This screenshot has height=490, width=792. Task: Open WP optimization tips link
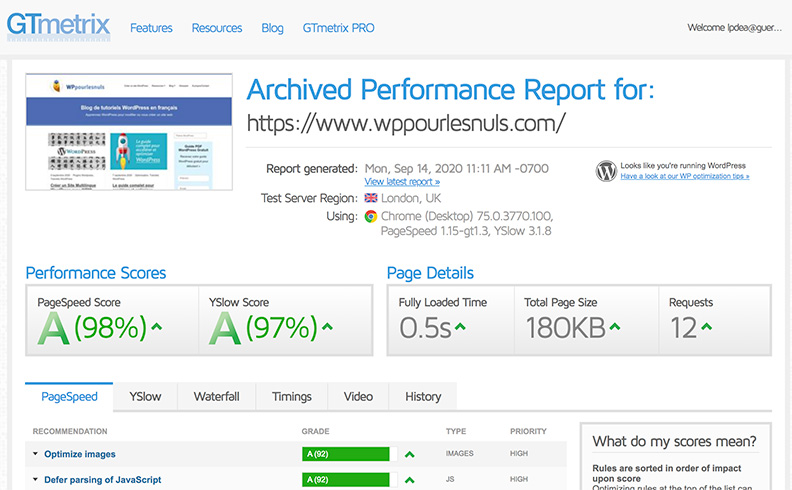click(685, 176)
